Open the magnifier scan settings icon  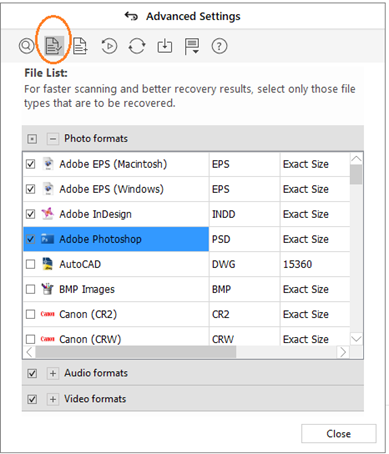point(27,46)
